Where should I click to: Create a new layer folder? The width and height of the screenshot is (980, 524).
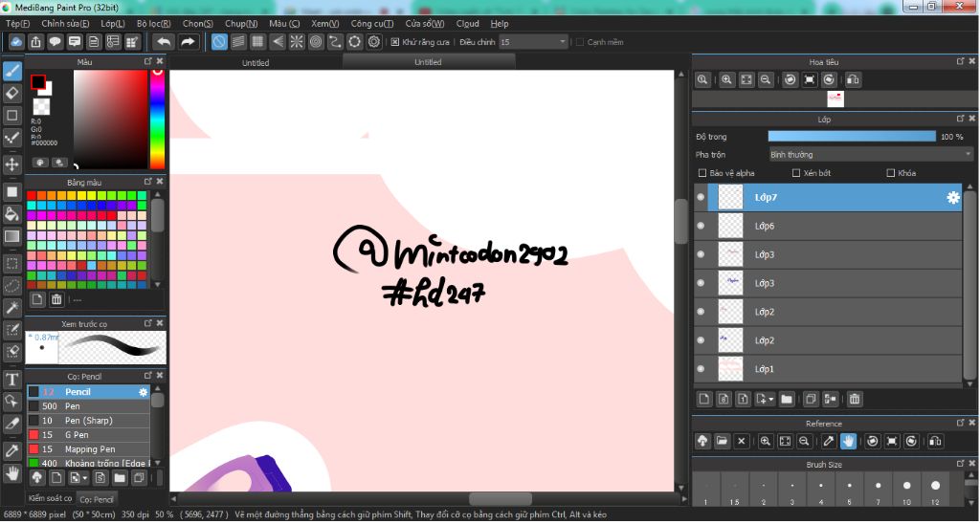point(787,399)
